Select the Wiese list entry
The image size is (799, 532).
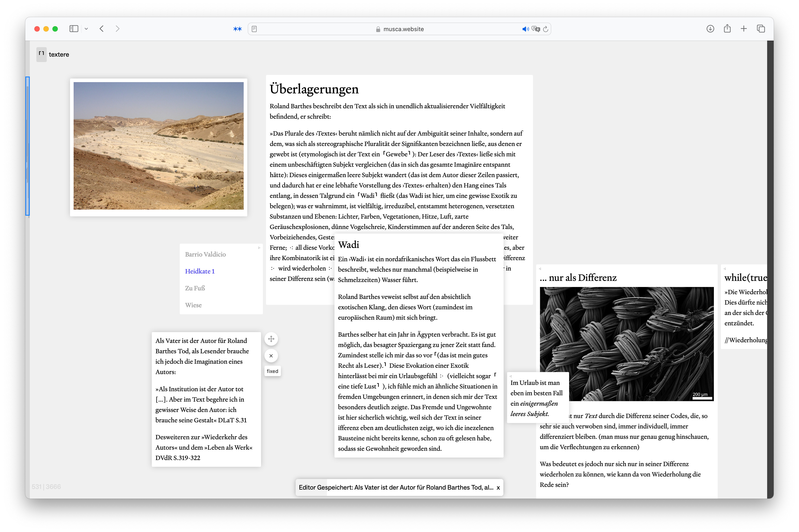(x=193, y=305)
